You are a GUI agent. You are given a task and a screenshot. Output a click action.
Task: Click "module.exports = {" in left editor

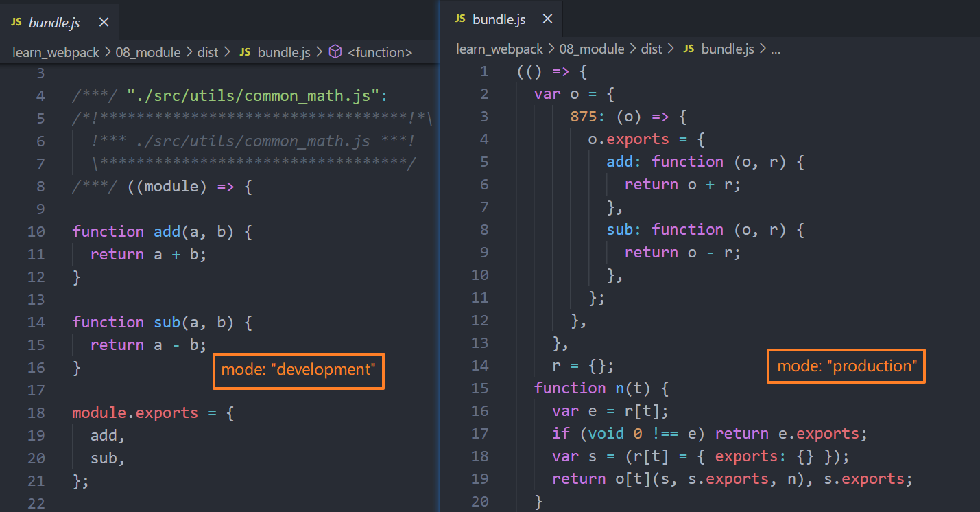pyautogui.click(x=153, y=412)
